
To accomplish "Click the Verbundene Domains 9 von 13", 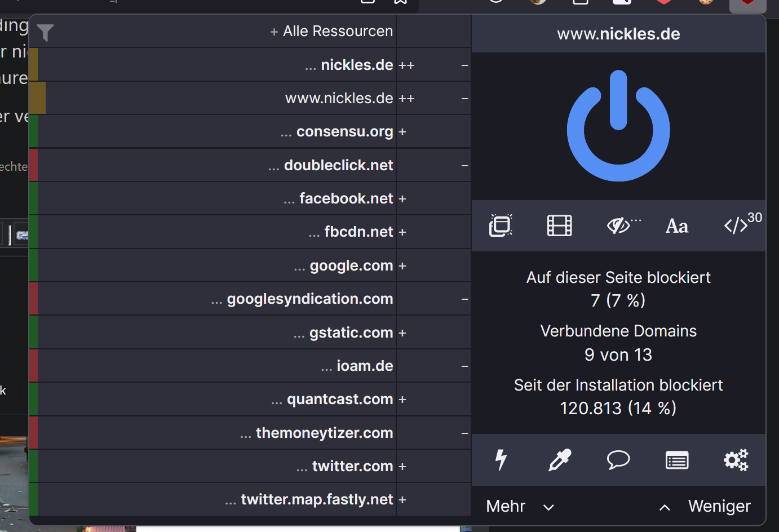I will (x=618, y=343).
